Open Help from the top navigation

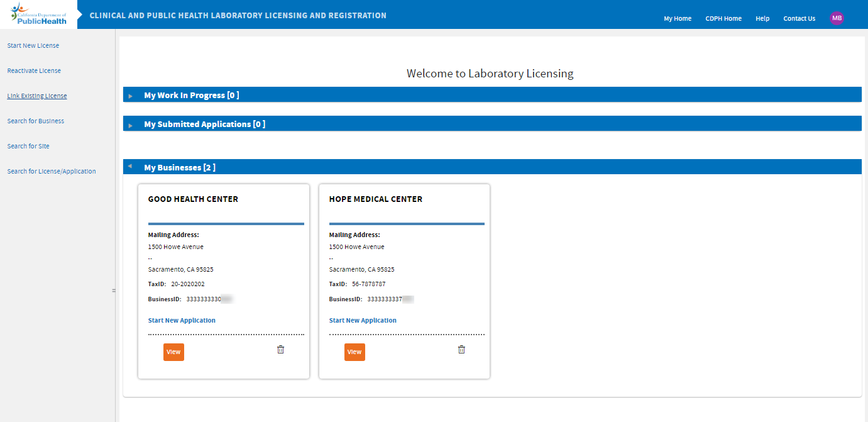click(762, 18)
